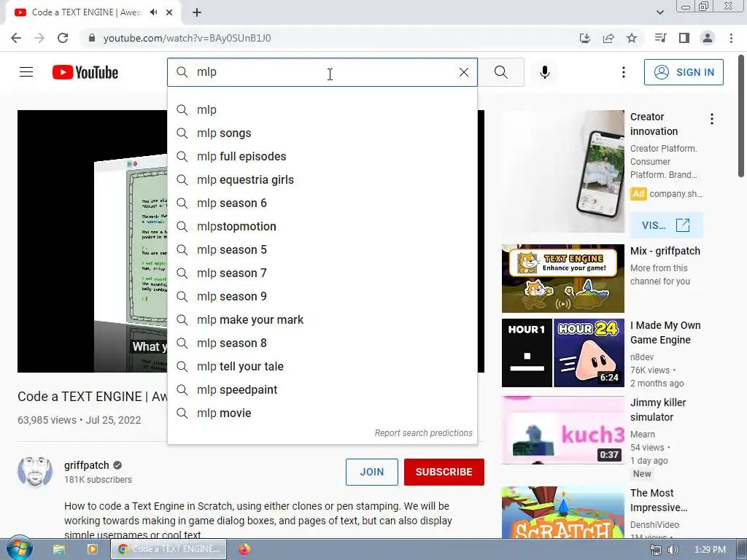The image size is (747, 560).
Task: Open I Made My Own Game Engine thumbnail
Action: [562, 353]
